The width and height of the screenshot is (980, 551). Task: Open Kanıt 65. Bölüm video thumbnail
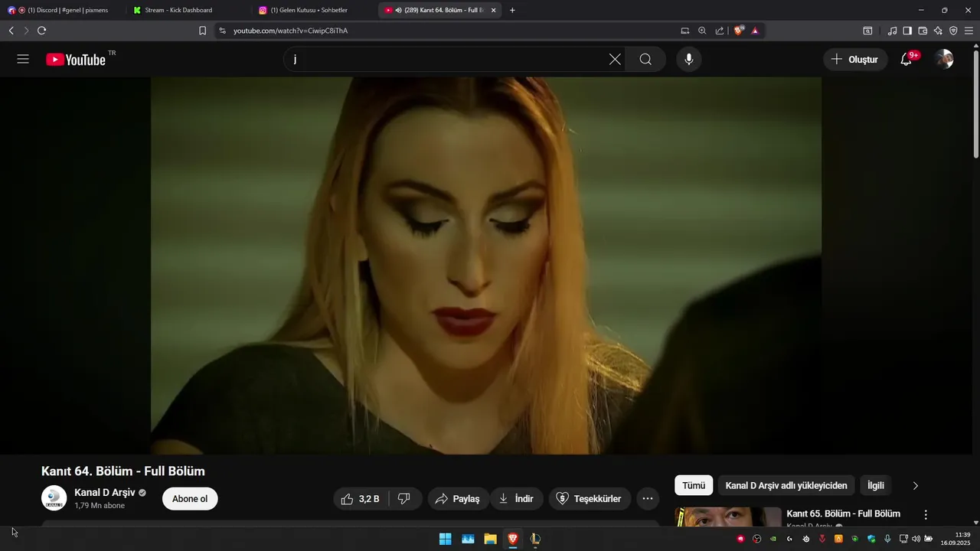point(728,517)
